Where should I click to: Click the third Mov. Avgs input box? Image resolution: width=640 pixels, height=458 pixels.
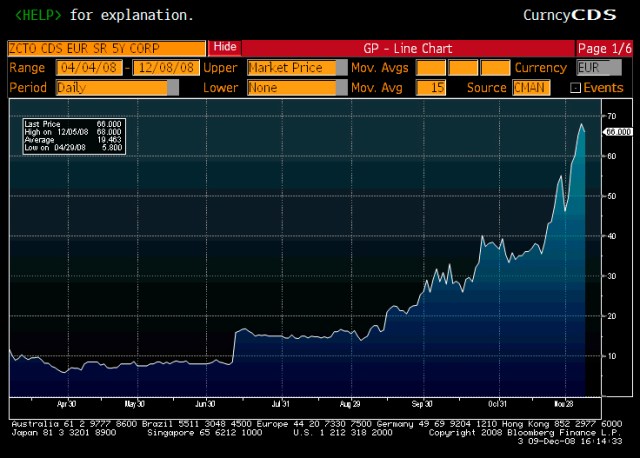click(x=495, y=68)
